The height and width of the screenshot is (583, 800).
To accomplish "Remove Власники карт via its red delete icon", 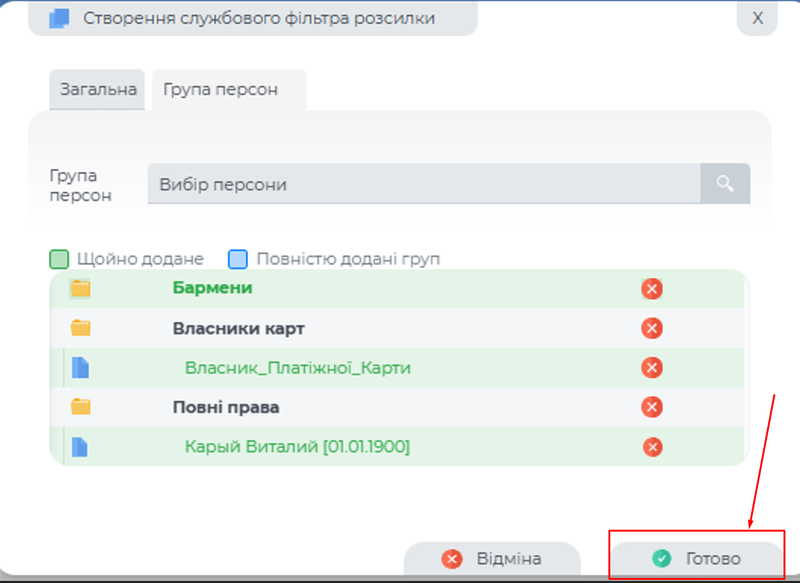I will tap(651, 328).
